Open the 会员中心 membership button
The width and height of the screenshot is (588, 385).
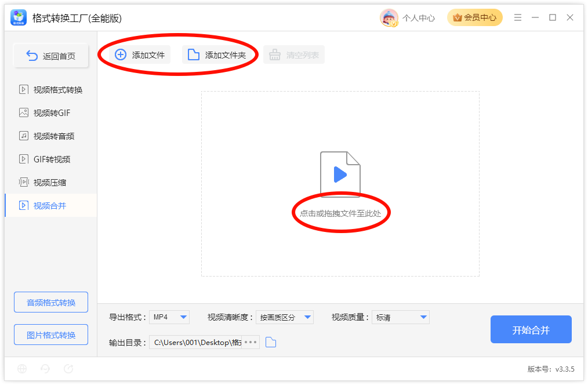[474, 17]
